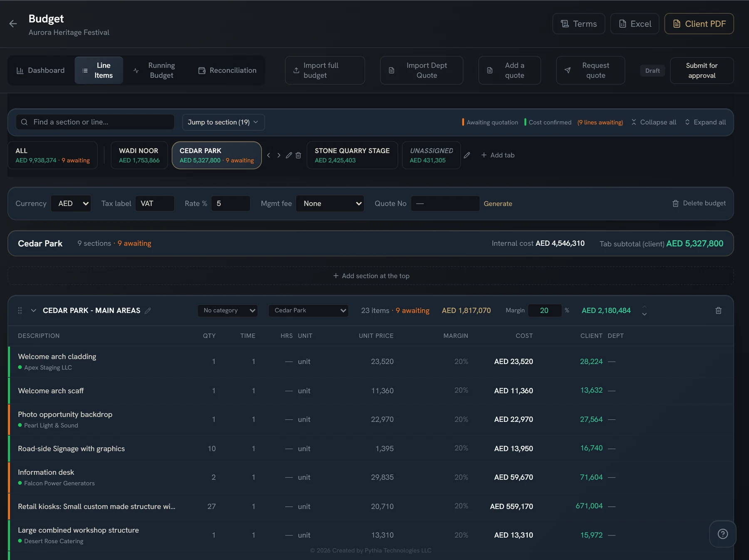This screenshot has height=560, width=749.
Task: Rename Cedar Park tab with pencil icon
Action: tap(289, 155)
